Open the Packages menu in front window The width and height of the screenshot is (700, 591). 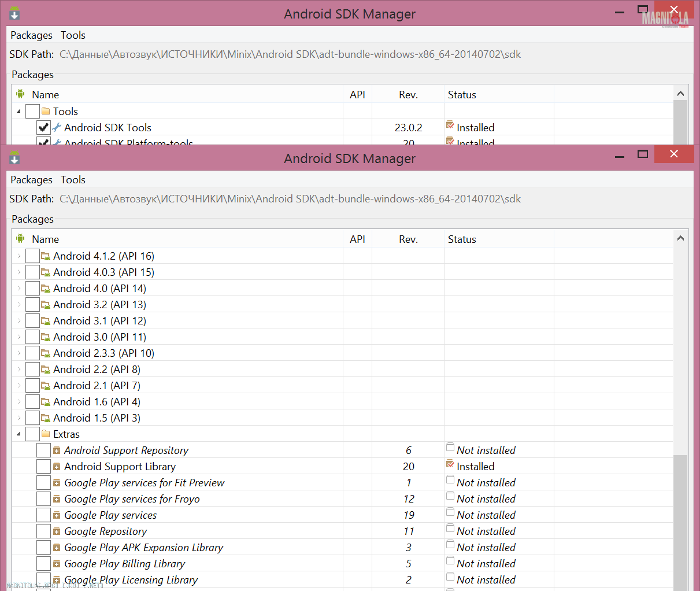pos(31,180)
